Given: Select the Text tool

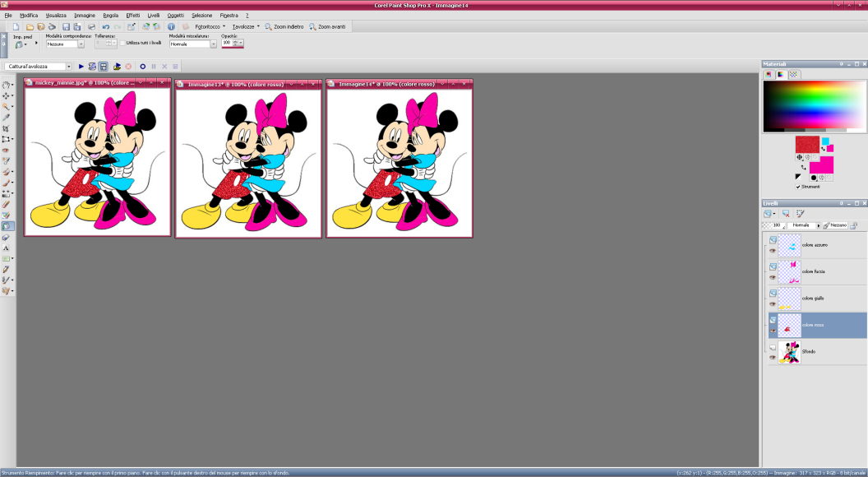Looking at the screenshot, I should click(x=6, y=248).
